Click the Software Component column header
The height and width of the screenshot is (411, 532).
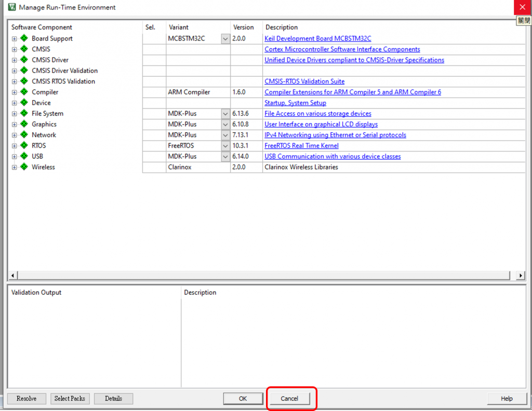click(42, 27)
